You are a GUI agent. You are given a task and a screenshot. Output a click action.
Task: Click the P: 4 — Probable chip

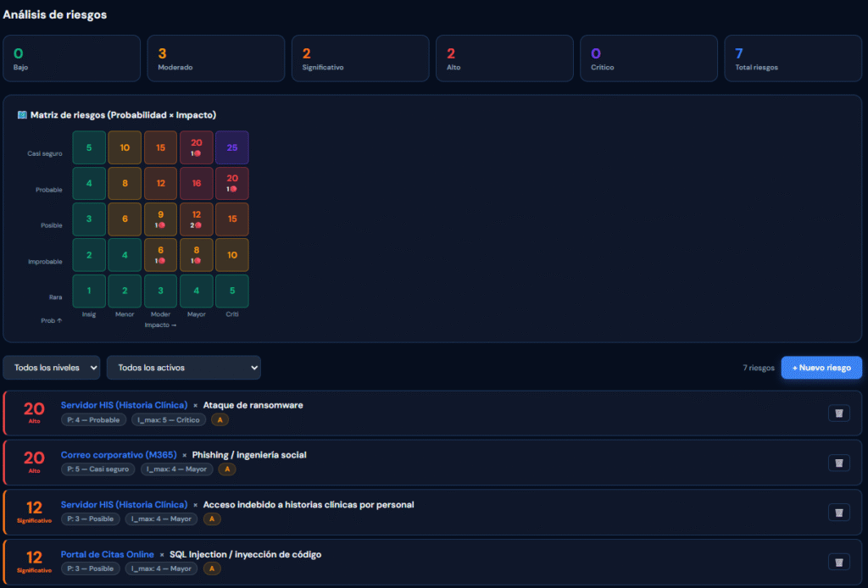pos(93,420)
